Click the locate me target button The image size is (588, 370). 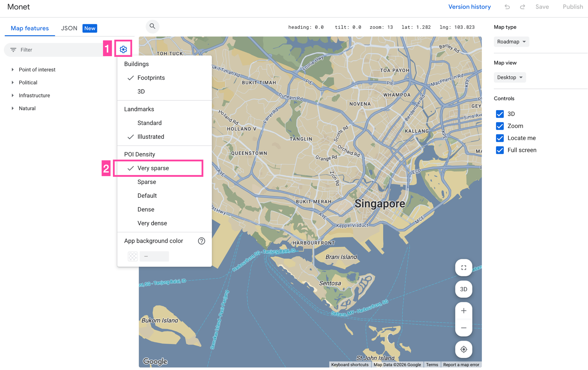tap(464, 349)
